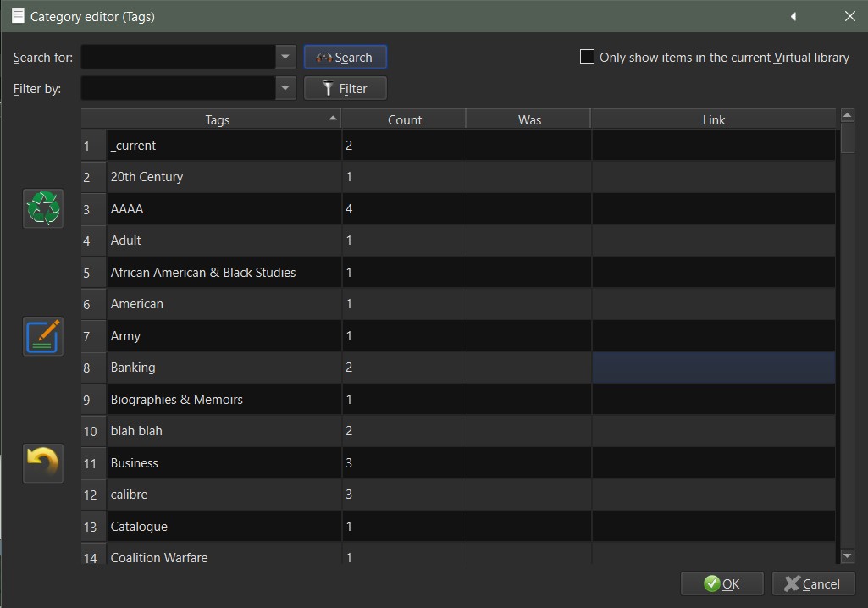868x608 pixels.
Task: Select the calibre tag
Action: [224, 495]
